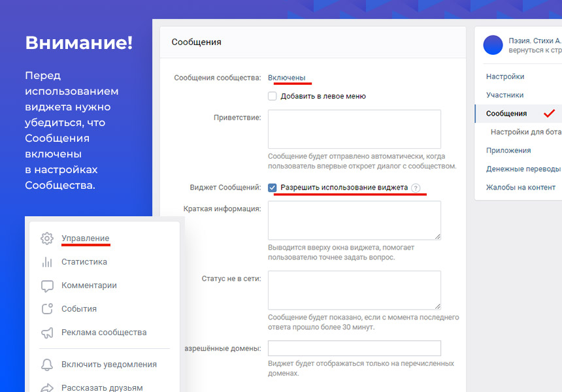Screen dimensions: 562x392
Task: Open the Включены messages status dropdown
Action: [x=286, y=78]
